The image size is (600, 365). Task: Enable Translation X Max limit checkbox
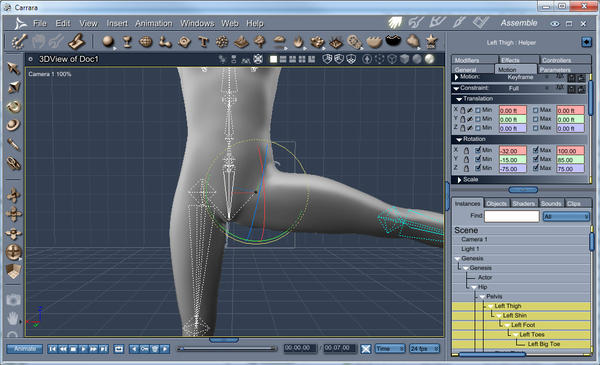pos(536,110)
